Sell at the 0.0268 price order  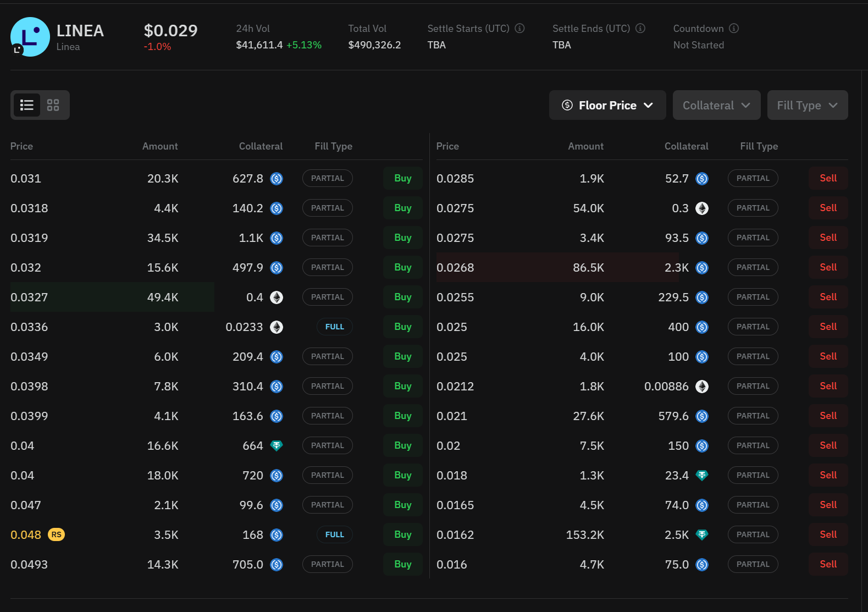pyautogui.click(x=828, y=267)
